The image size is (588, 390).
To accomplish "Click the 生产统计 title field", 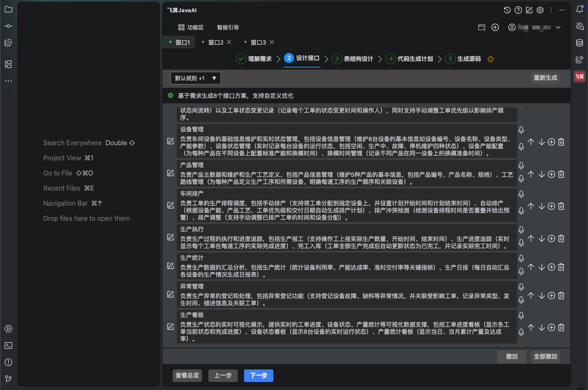I will [347, 258].
